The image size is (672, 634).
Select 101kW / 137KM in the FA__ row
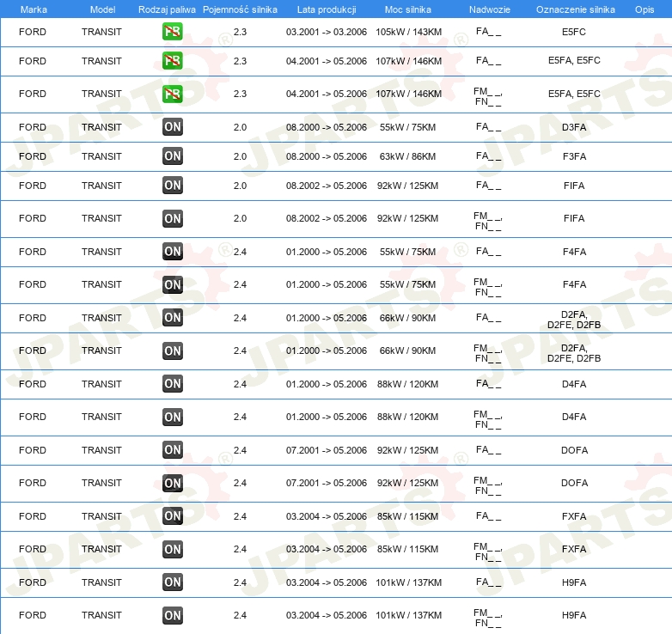[408, 582]
